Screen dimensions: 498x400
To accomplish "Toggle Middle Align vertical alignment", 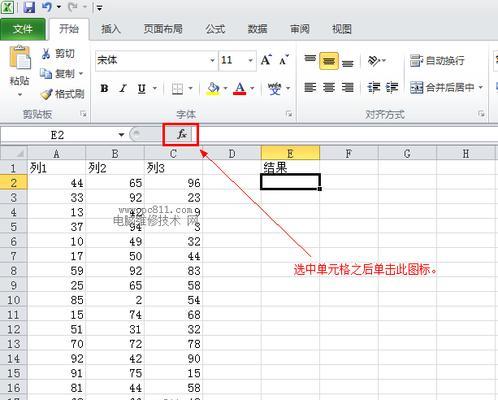I will pyautogui.click(x=329, y=61).
